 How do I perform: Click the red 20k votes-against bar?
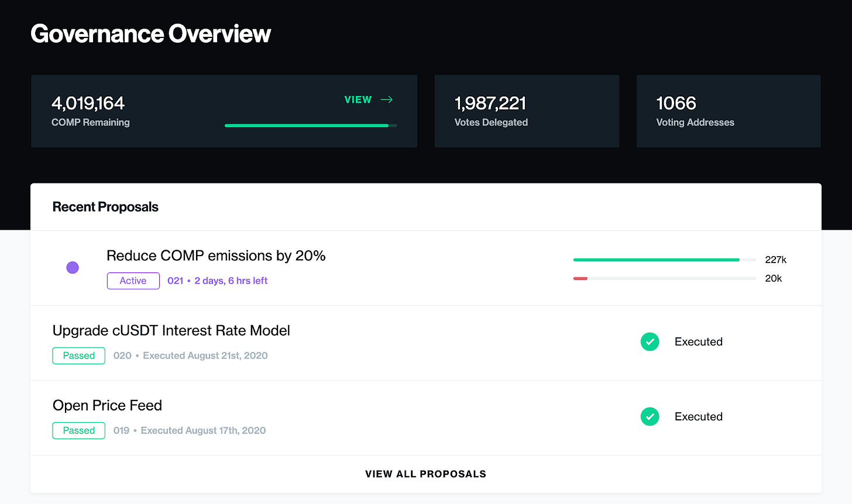(580, 278)
